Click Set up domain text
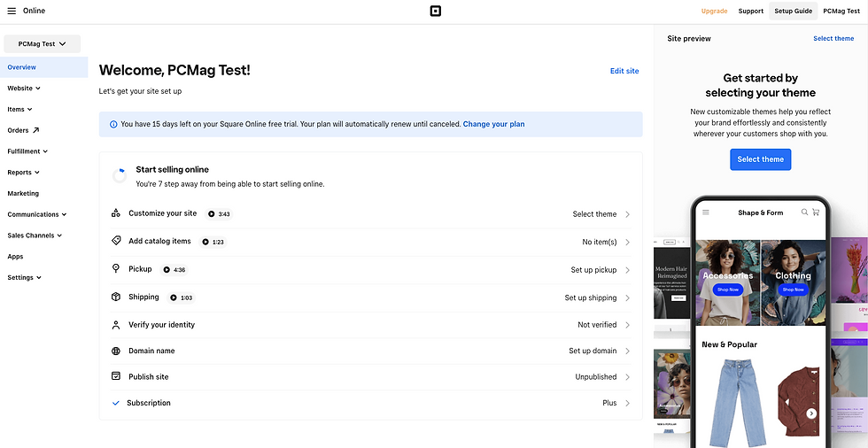This screenshot has width=868, height=448. click(593, 351)
